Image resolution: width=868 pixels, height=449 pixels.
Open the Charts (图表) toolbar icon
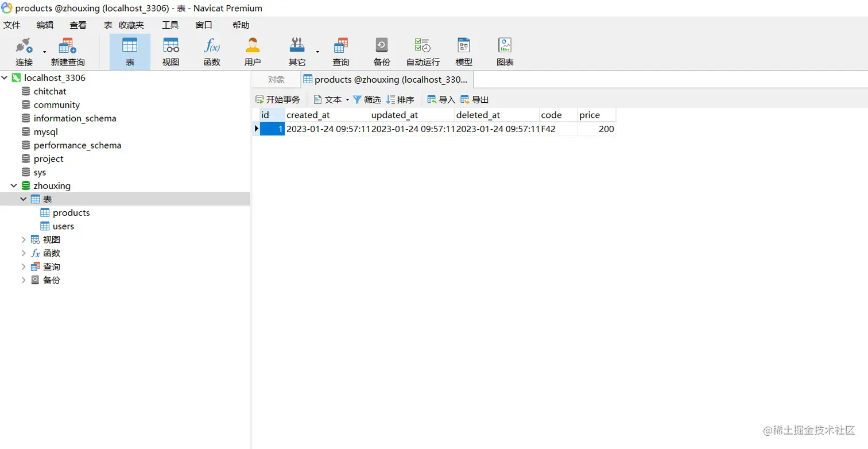click(x=505, y=52)
